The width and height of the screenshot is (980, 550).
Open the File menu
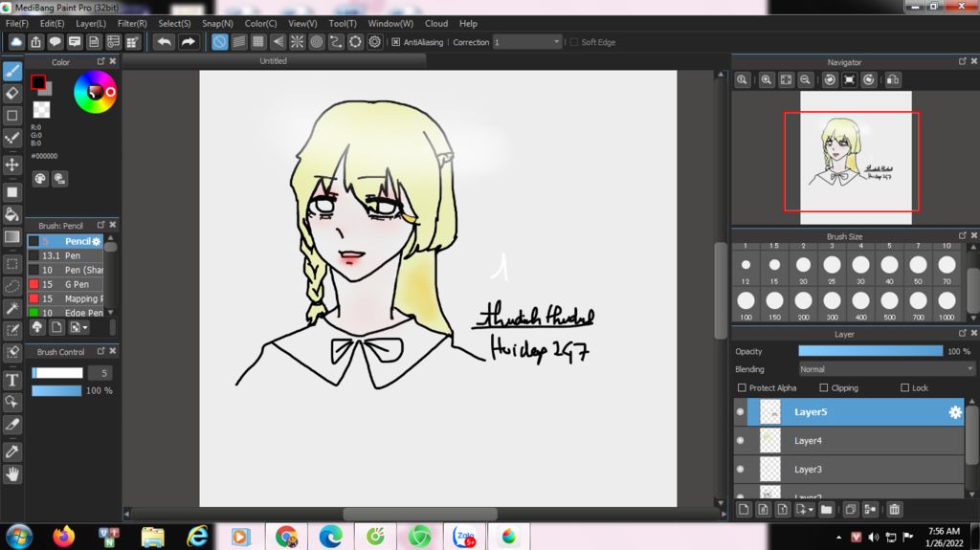pos(17,23)
